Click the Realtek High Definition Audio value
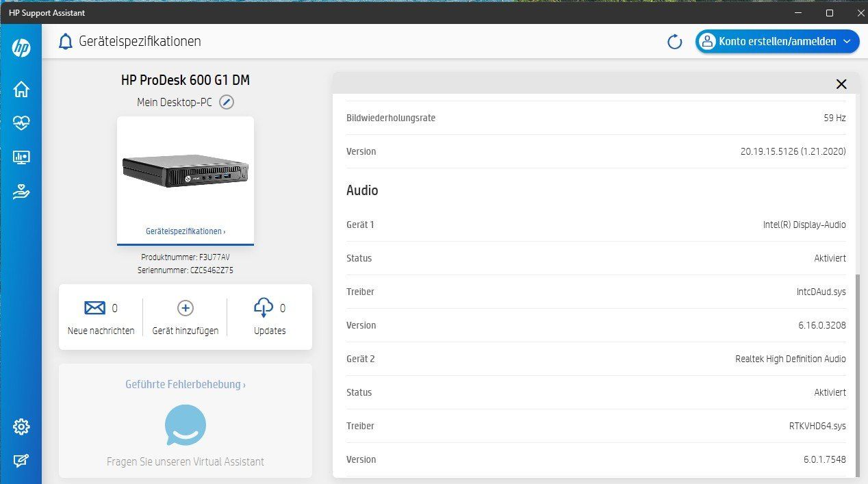The width and height of the screenshot is (868, 484). (x=791, y=359)
